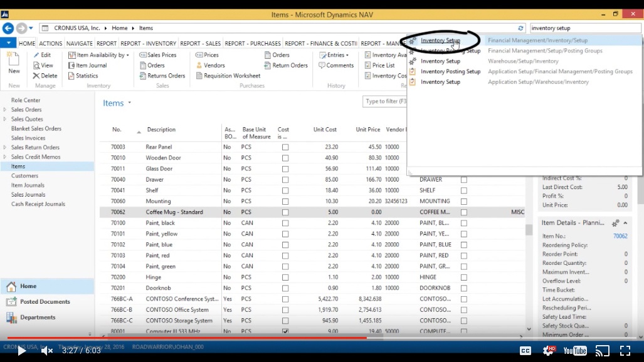Expand the Sales Orders tree node
The height and width of the screenshot is (362, 644).
click(x=5, y=110)
